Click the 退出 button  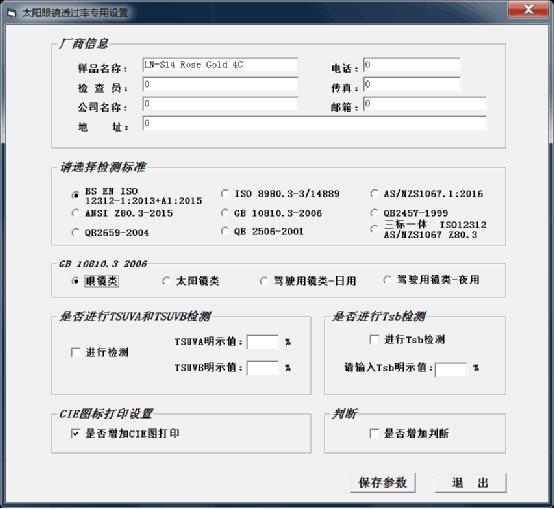tap(470, 483)
